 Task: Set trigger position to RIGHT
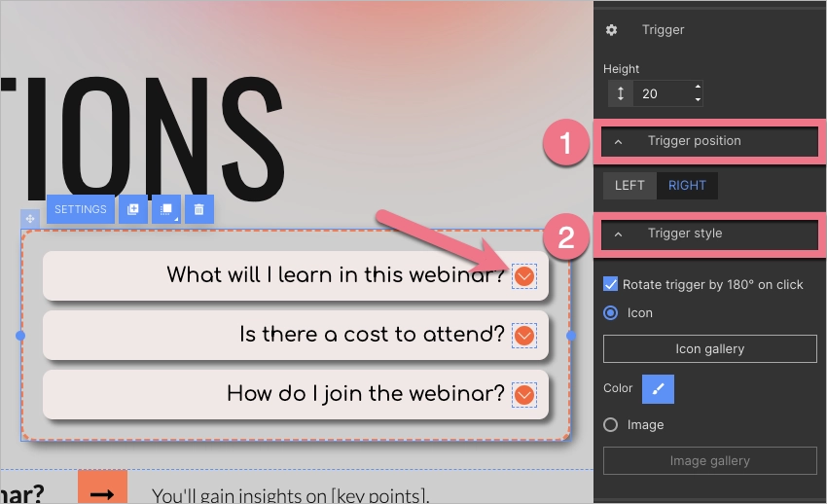point(687,186)
